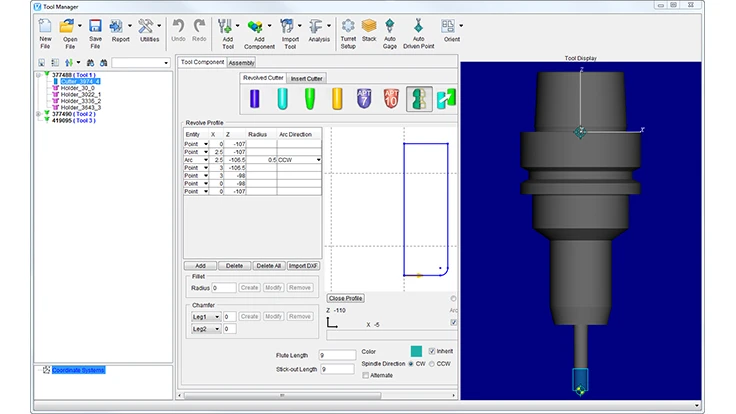The width and height of the screenshot is (736, 414).
Task: Switch to the Assembly tab
Action: tap(242, 62)
